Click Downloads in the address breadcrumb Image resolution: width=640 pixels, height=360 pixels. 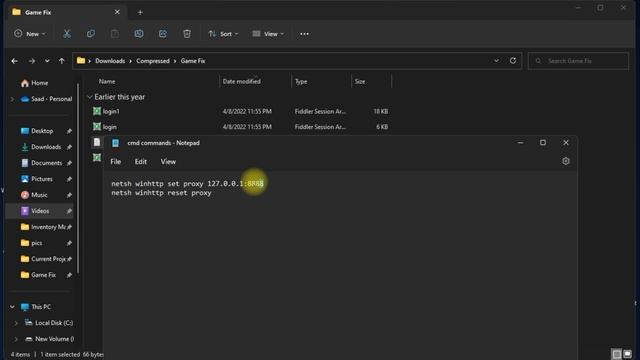[x=110, y=61]
